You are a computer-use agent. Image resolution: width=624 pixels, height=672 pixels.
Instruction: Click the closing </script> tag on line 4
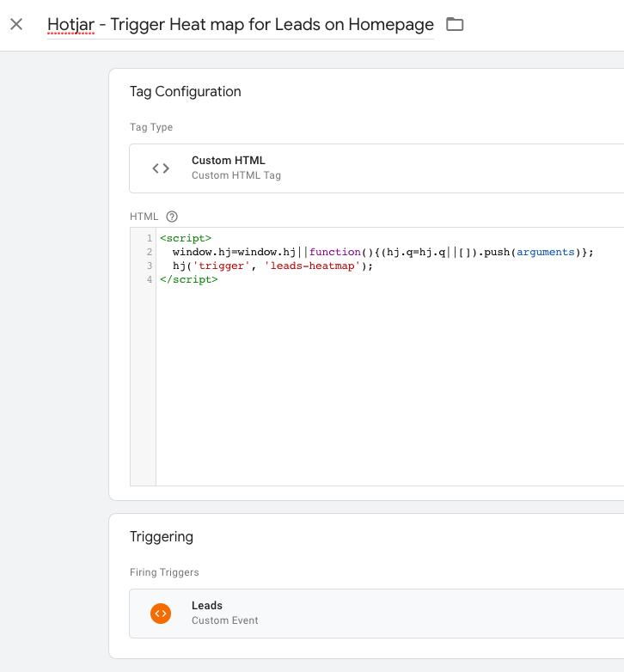pyautogui.click(x=188, y=279)
